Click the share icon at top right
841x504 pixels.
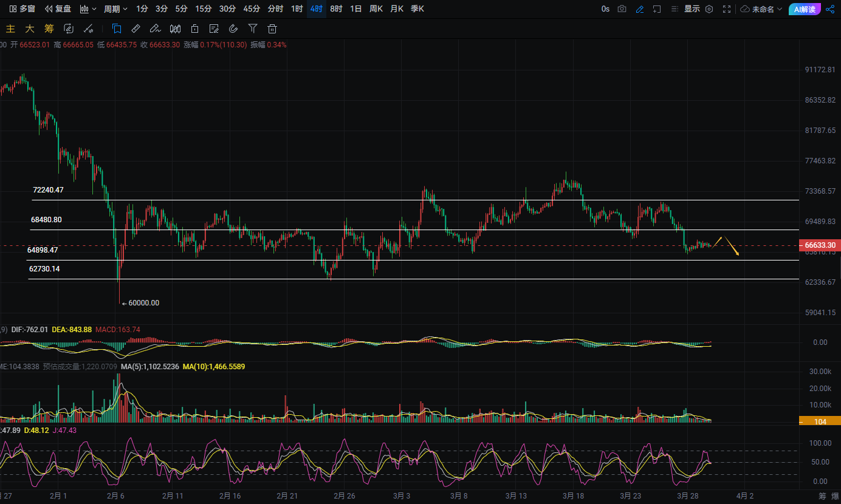(830, 9)
